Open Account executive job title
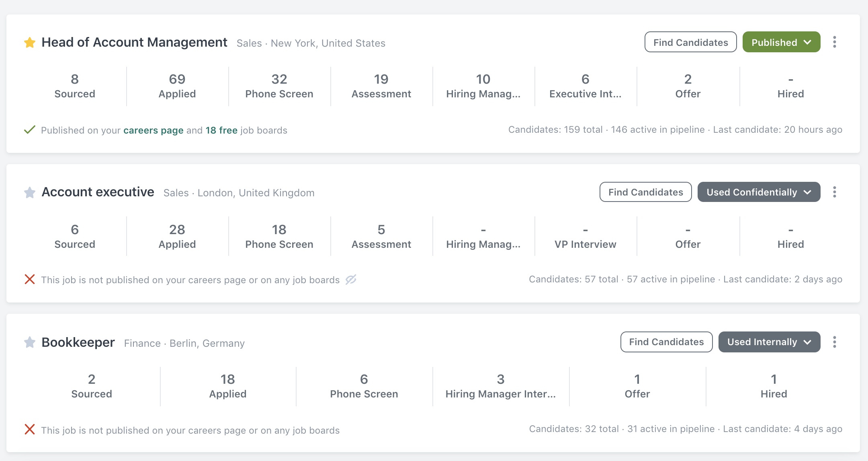This screenshot has width=868, height=461. pyautogui.click(x=98, y=192)
